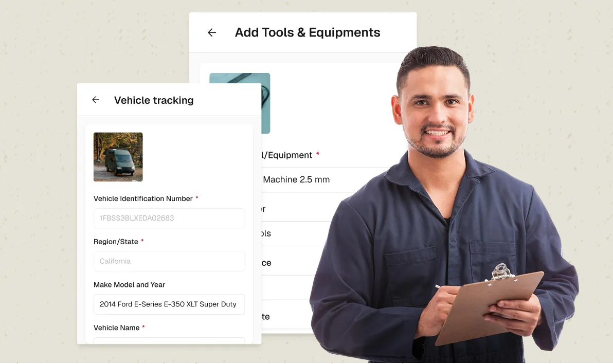Click the back arrow on Add Tools & Equipments
This screenshot has height=364, width=613.
coord(212,32)
